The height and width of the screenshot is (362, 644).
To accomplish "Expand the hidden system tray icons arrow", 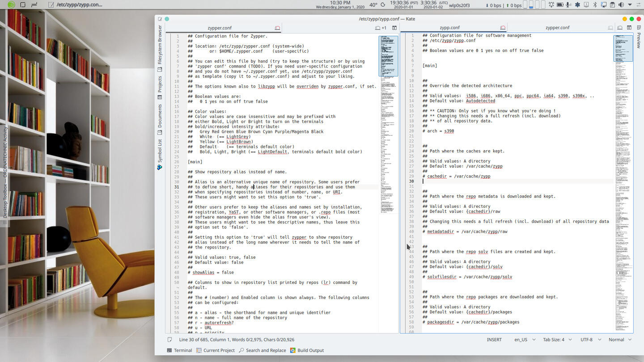I will coord(630,4).
